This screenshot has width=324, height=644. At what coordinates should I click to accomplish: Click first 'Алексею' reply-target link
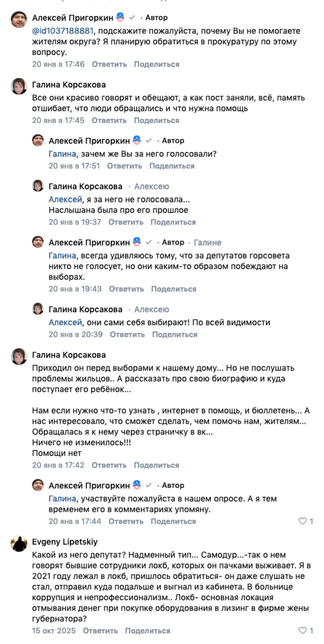pyautogui.click(x=152, y=186)
